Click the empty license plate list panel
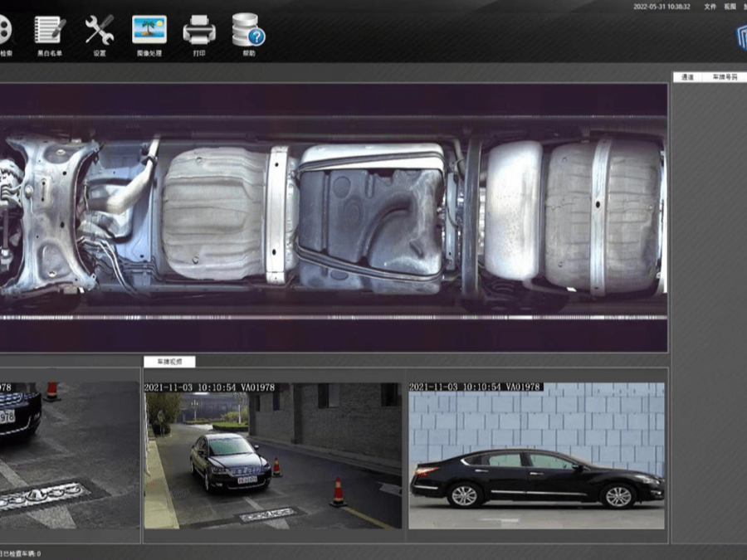Image resolution: width=747 pixels, height=560 pixels. point(709,307)
